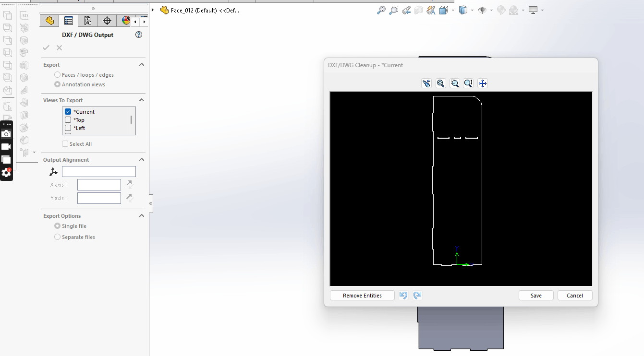Click Zoom to Area in Cleanup dialog
644x356 pixels.
pyautogui.click(x=454, y=83)
